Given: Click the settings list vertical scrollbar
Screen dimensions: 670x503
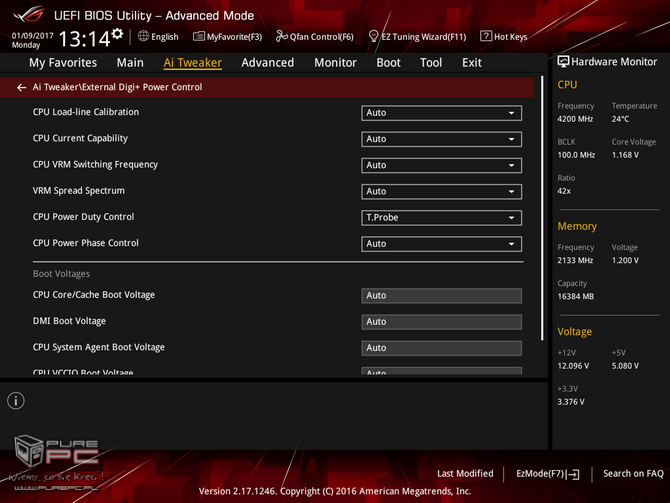Looking at the screenshot, I should click(x=542, y=208).
